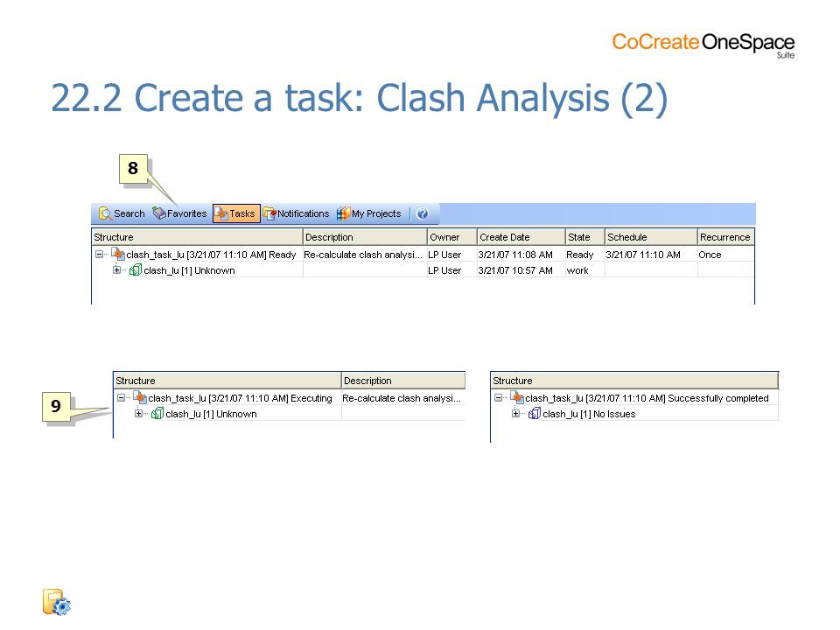Click Re-calculate clash analysi... in top table
Image resolution: width=840 pixels, height=630 pixels.
point(362,255)
